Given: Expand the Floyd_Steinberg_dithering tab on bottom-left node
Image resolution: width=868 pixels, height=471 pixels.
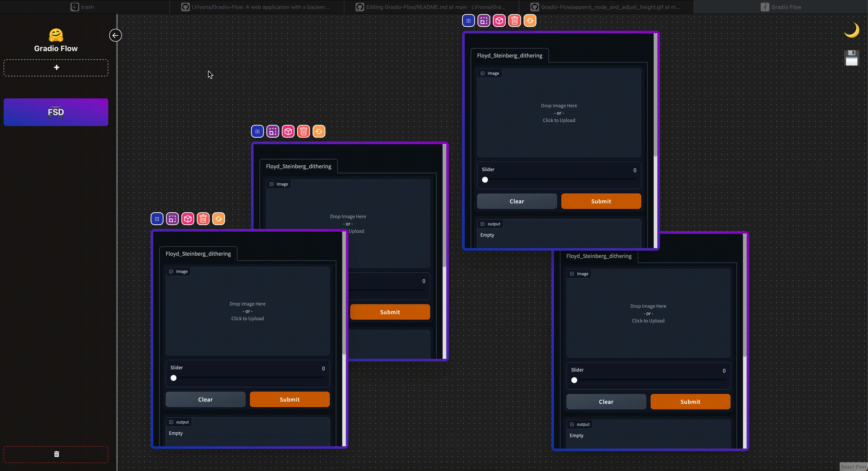Looking at the screenshot, I should coord(198,253).
